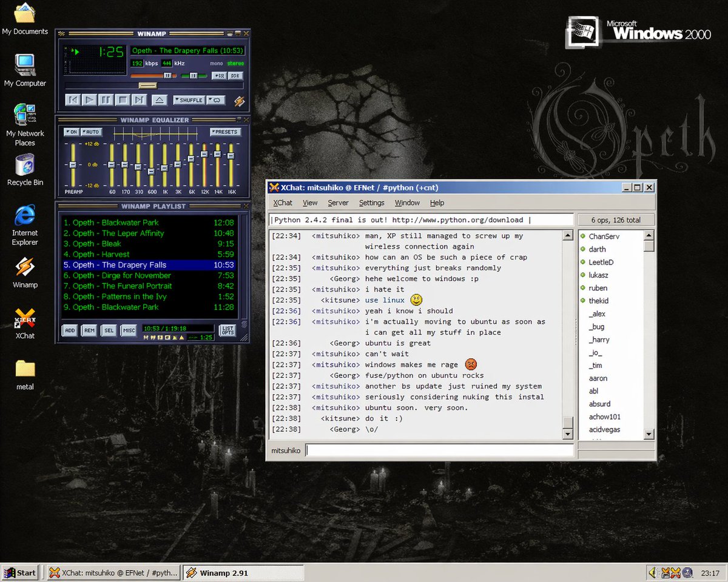728x582 pixels.
Task: Click Winamp's Play button
Action: pyautogui.click(x=89, y=100)
